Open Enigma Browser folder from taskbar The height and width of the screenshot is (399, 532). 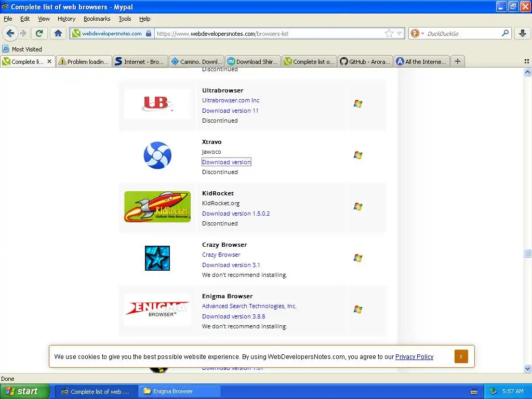tap(179, 392)
